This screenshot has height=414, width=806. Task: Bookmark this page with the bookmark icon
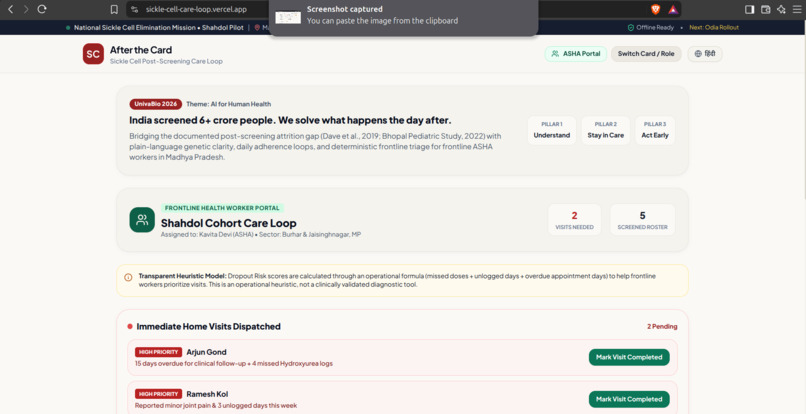[x=114, y=9]
